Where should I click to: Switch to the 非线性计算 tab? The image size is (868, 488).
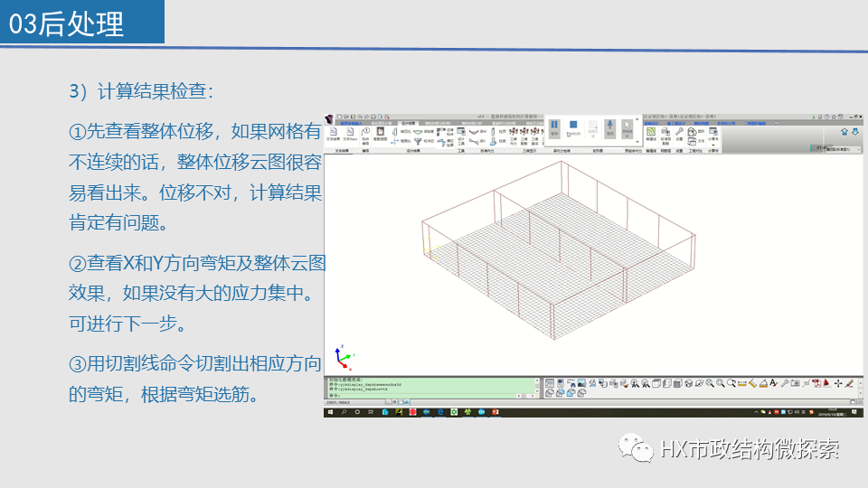[726, 124]
